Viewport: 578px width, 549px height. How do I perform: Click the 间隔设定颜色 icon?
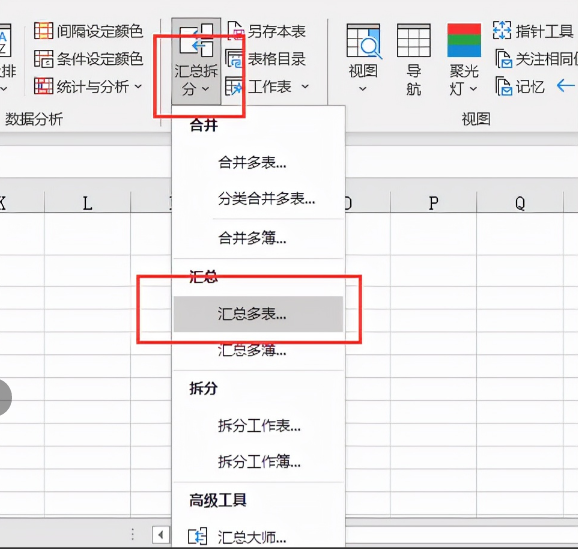click(43, 31)
